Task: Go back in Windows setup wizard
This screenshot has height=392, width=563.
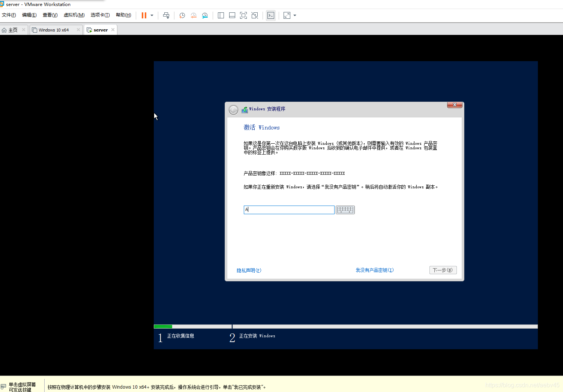Action: click(233, 110)
